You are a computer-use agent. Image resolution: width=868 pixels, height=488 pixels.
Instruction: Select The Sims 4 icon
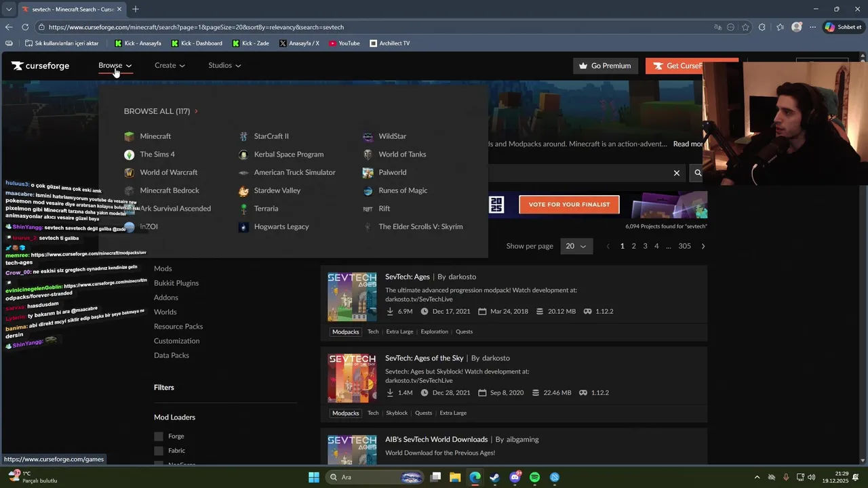(x=129, y=155)
